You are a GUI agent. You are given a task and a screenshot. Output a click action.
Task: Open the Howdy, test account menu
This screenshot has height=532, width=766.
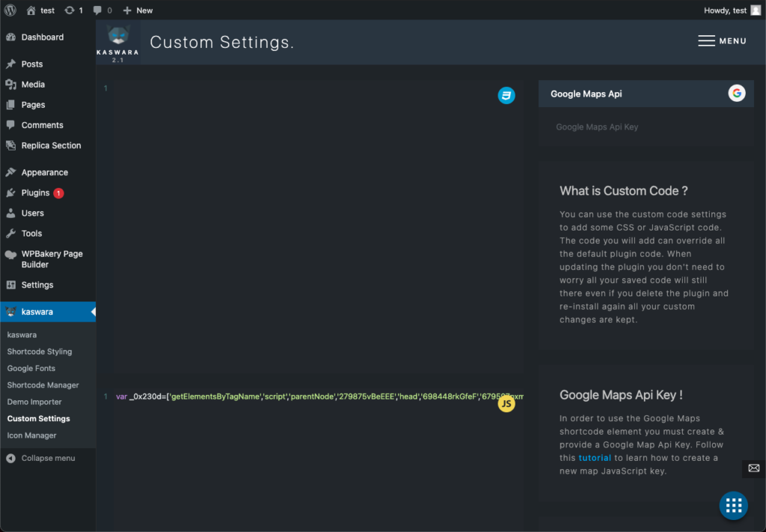point(732,10)
